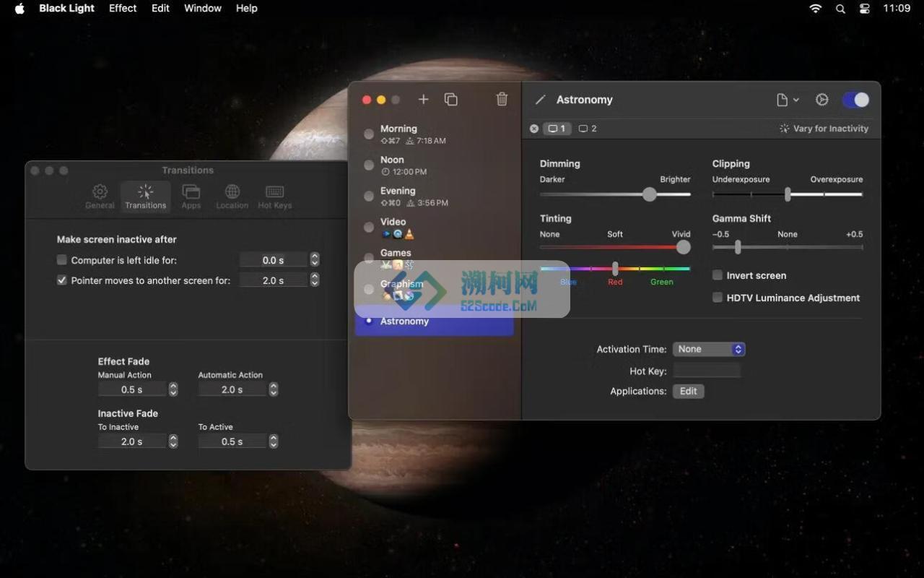This screenshot has width=924, height=578.
Task: Open the Apps preferences tab
Action: pyautogui.click(x=191, y=196)
